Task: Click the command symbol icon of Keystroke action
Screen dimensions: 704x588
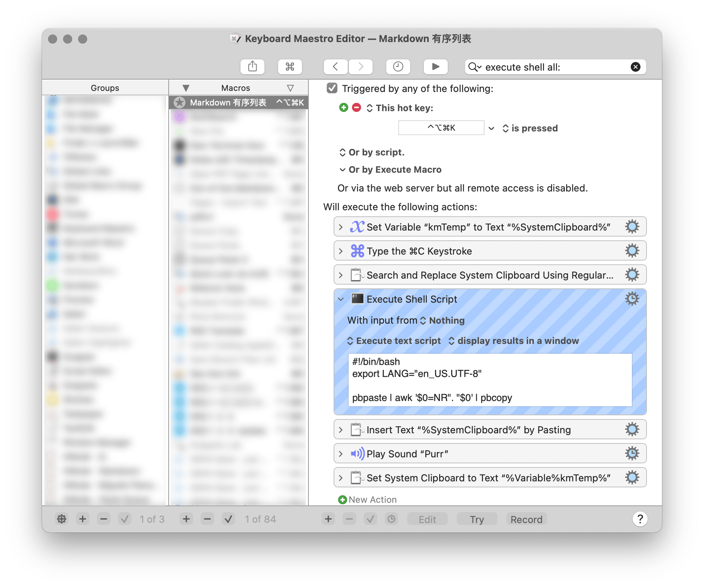Action: [x=357, y=251]
